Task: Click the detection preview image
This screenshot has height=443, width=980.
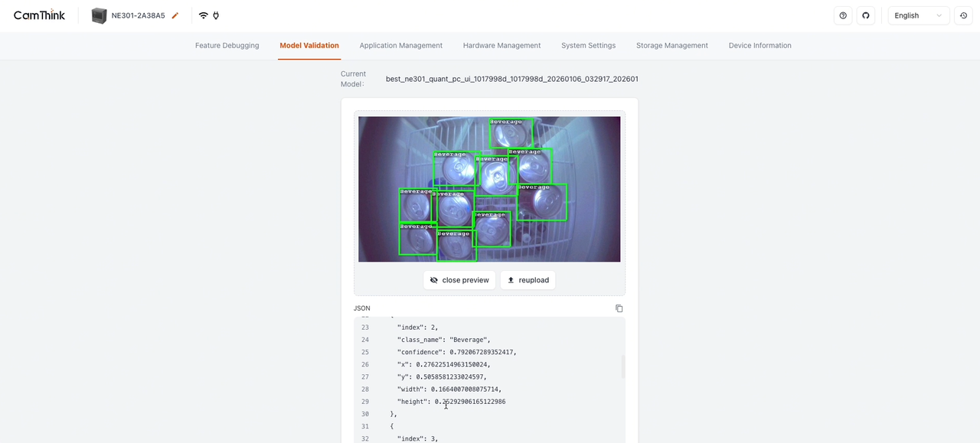Action: point(489,189)
